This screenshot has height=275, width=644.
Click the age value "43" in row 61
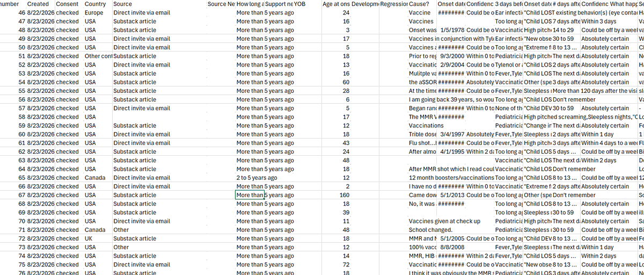pos(335,143)
